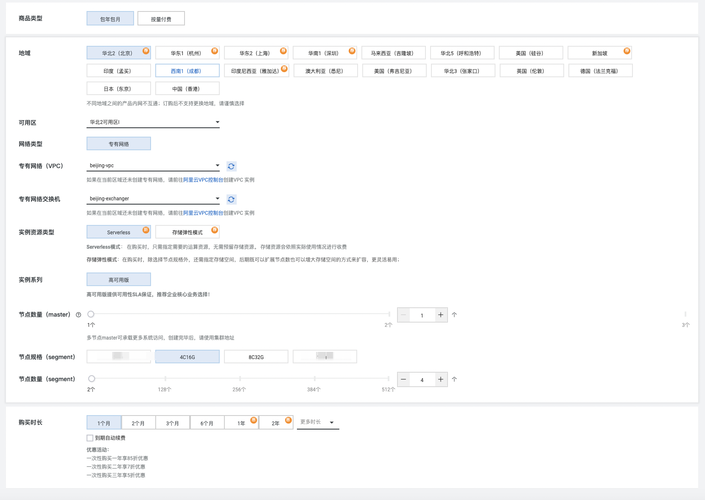This screenshot has width=705, height=500.
Task: Open the 可用区 availability zone dropdown
Action: coord(153,122)
